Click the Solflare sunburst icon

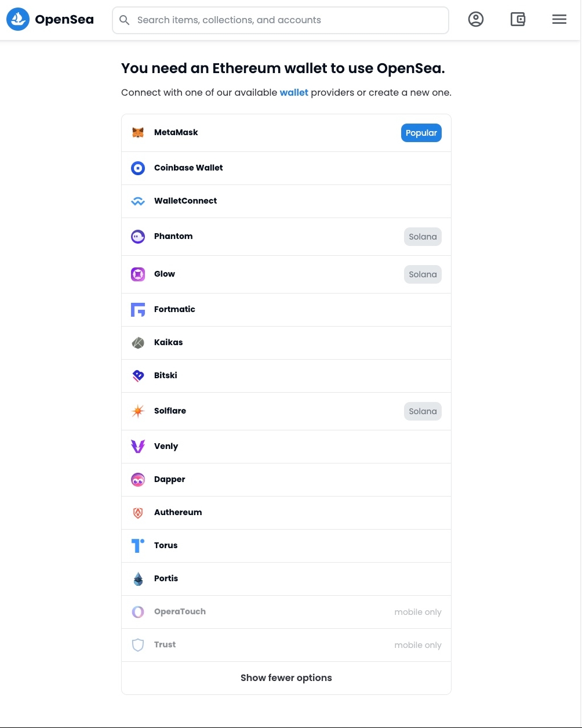(x=138, y=411)
